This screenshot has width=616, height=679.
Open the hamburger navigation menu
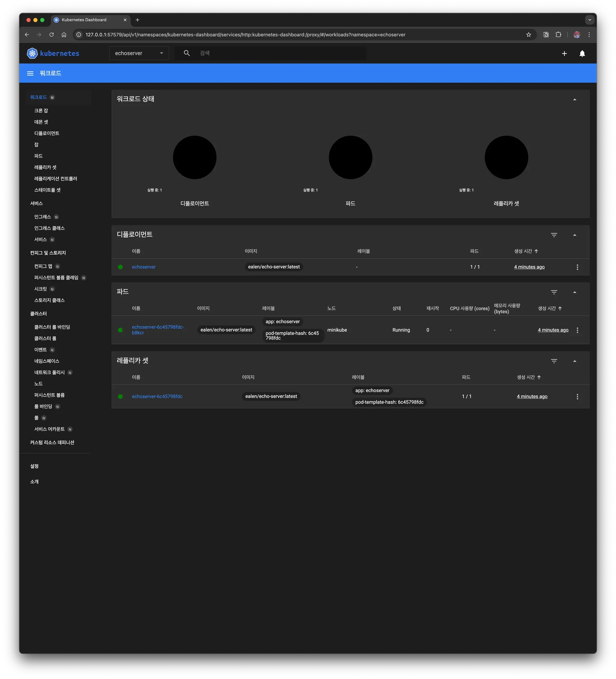(x=30, y=73)
